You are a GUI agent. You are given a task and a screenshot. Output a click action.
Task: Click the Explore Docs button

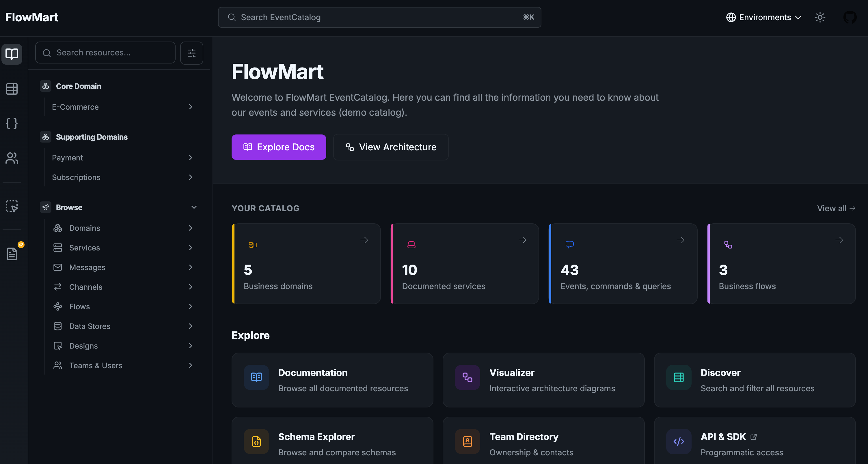pos(279,147)
